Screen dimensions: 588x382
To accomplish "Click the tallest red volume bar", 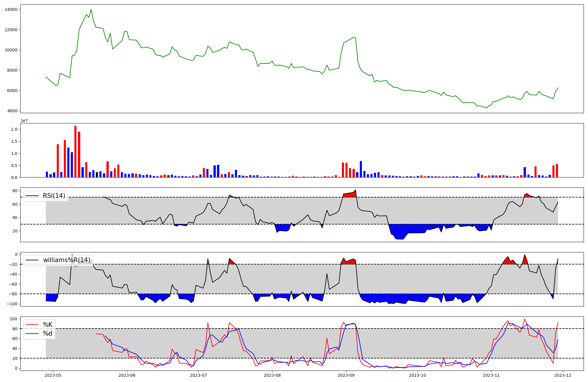I will [76, 151].
